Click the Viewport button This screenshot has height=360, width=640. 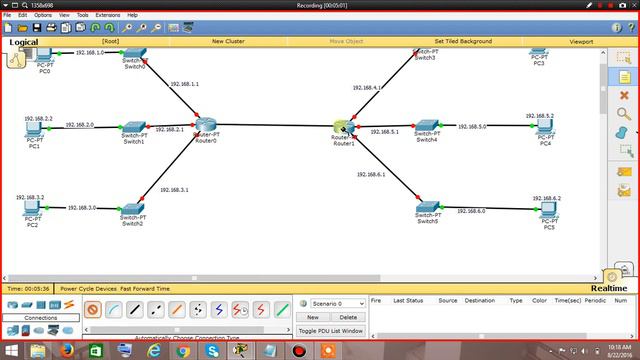581,42
